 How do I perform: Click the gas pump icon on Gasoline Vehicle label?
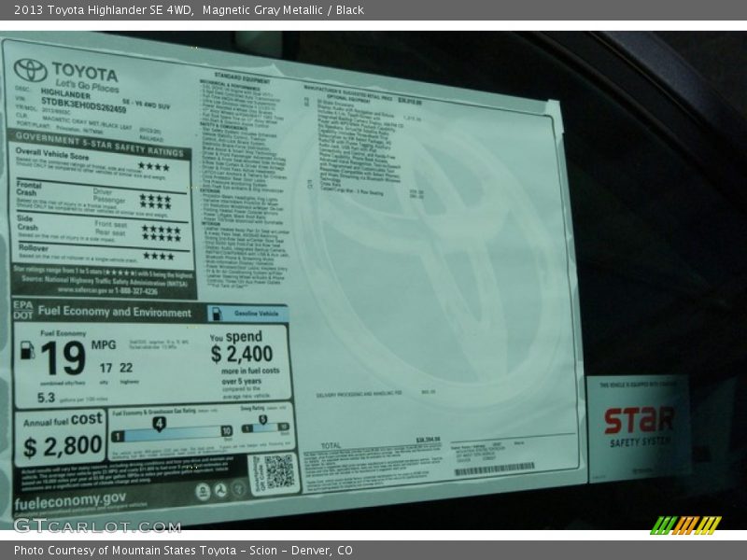pos(217,314)
